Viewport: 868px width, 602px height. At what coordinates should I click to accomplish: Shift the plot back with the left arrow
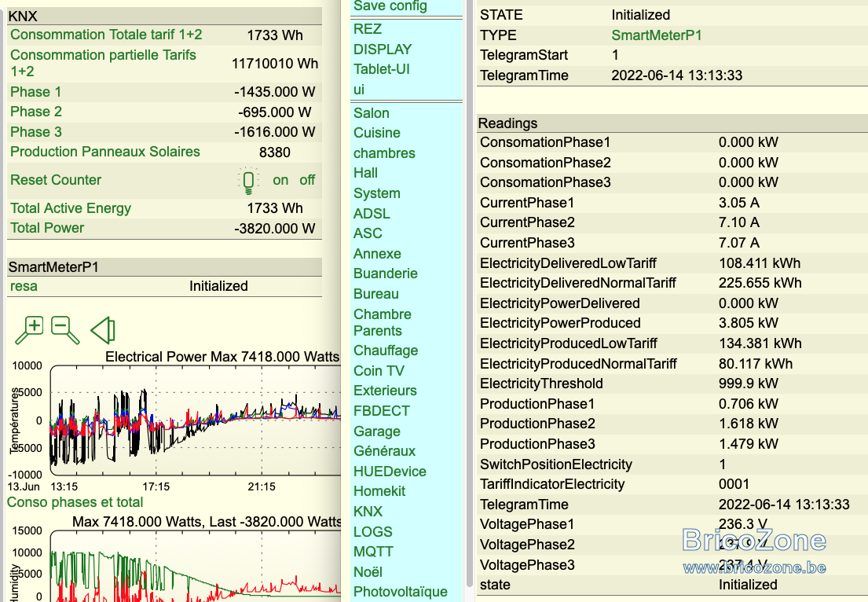[103, 330]
